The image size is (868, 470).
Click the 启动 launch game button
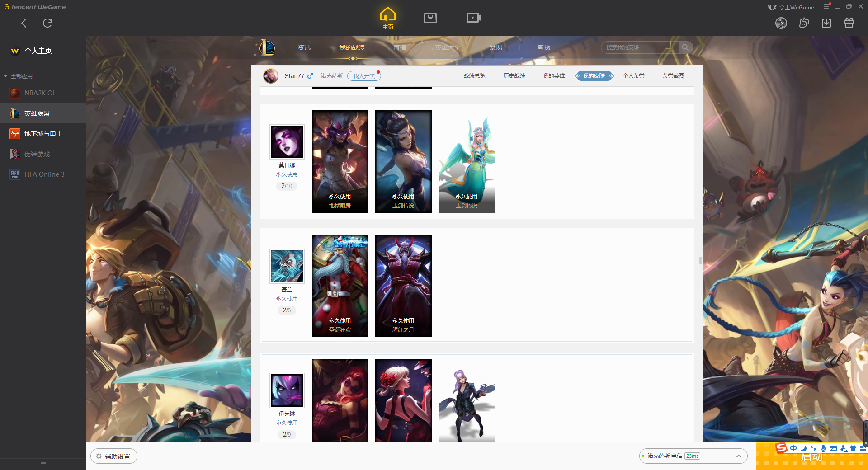pyautogui.click(x=811, y=456)
